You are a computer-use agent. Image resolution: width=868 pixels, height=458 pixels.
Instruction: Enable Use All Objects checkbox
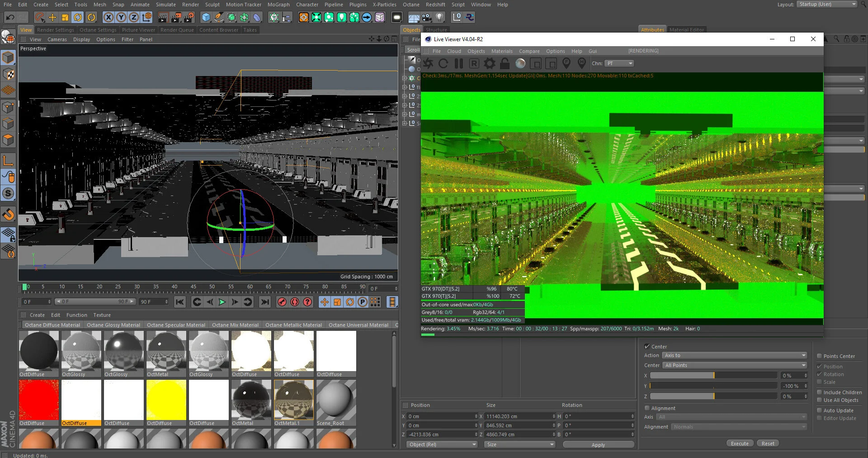coord(819,400)
